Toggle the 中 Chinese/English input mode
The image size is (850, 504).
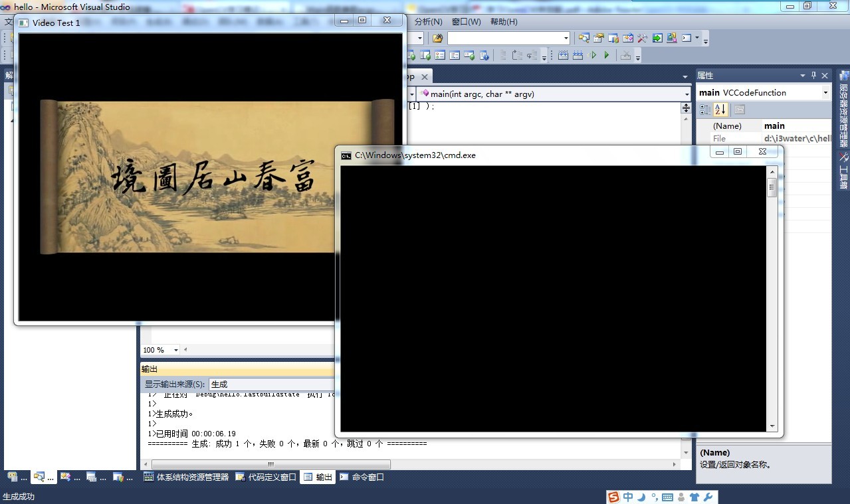pos(628,497)
